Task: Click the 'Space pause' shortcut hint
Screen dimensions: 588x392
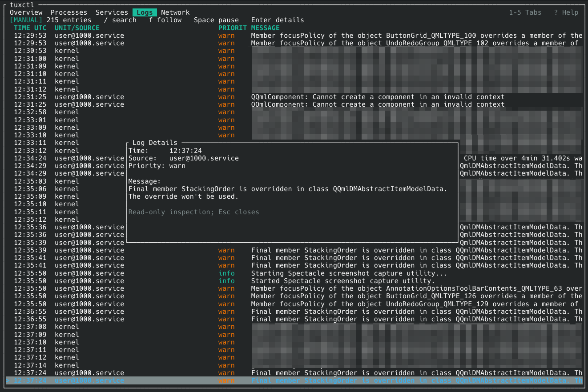Action: pyautogui.click(x=216, y=20)
